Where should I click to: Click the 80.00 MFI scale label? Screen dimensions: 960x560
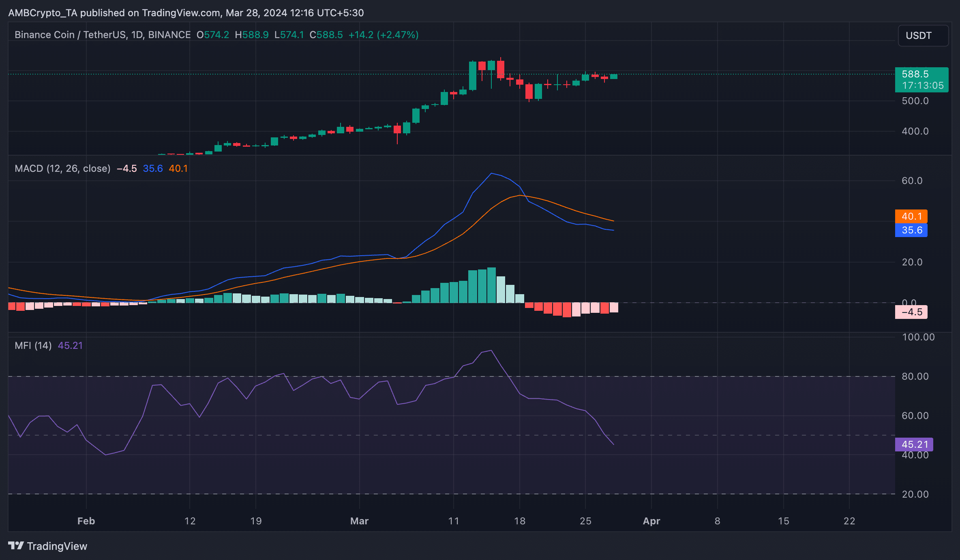click(915, 376)
